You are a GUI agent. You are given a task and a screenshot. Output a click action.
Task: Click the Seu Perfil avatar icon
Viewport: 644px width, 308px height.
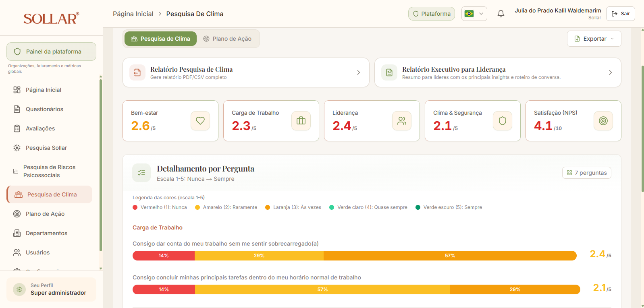19,289
